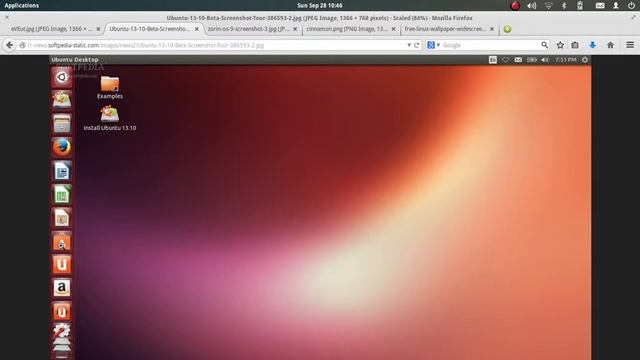640x360 pixels.
Task: Switch to the free-linux-wallpaper-widescreen tab
Action: (445, 29)
